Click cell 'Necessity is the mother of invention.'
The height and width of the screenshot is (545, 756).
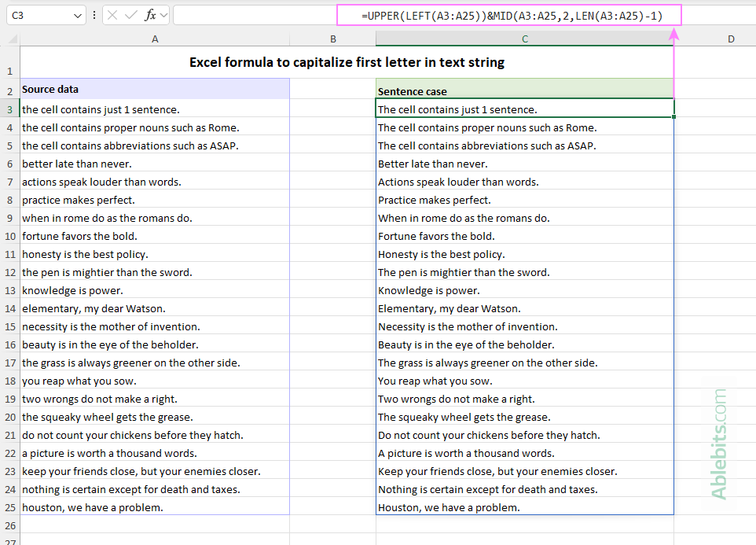pyautogui.click(x=525, y=326)
